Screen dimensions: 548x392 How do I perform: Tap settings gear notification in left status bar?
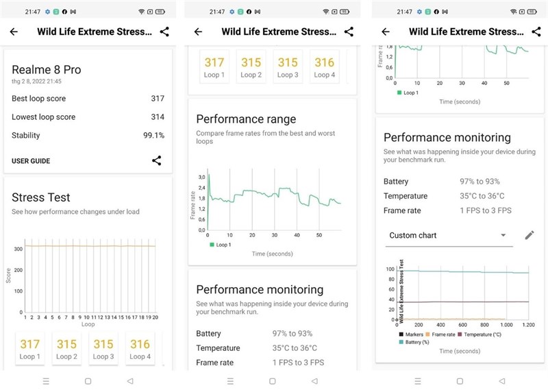(x=47, y=12)
